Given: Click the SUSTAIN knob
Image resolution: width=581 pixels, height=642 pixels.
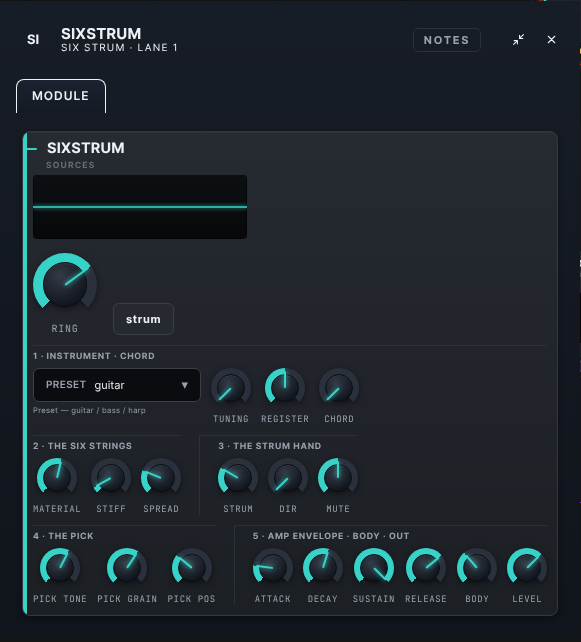Looking at the screenshot, I should click(x=374, y=568).
